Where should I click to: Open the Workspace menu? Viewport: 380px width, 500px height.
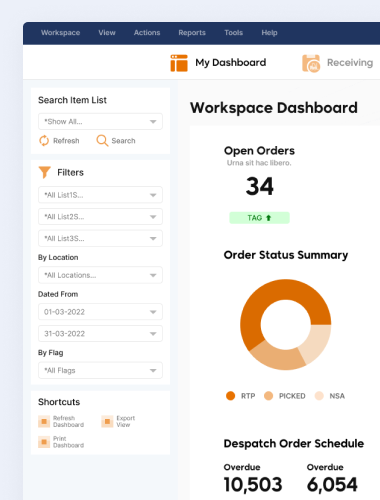click(60, 33)
